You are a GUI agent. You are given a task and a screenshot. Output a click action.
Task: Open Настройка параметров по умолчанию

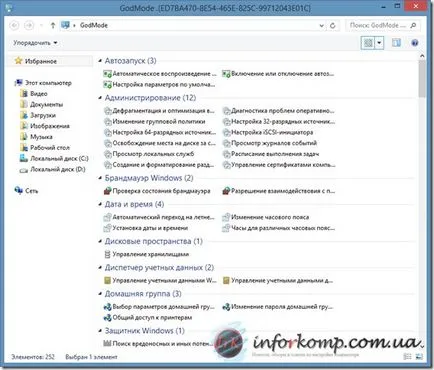click(x=159, y=85)
